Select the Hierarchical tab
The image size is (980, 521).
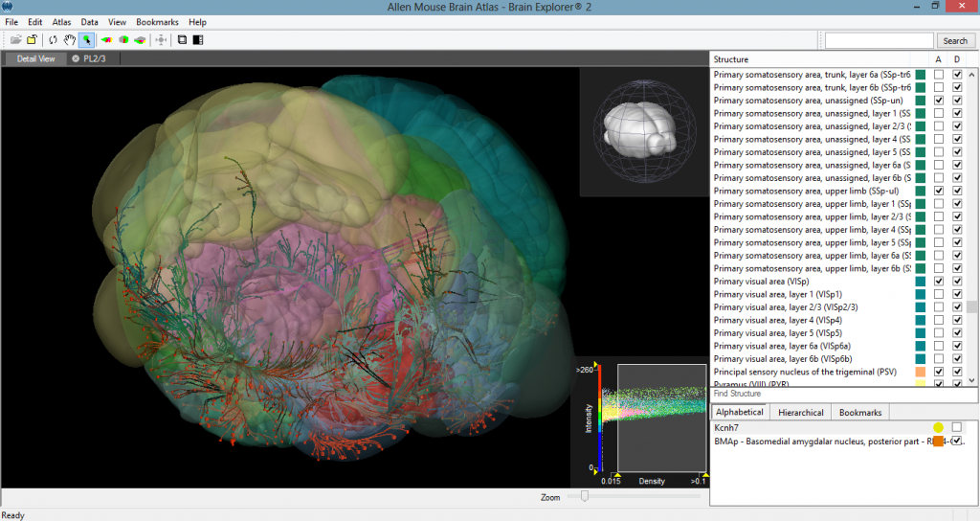click(x=801, y=413)
